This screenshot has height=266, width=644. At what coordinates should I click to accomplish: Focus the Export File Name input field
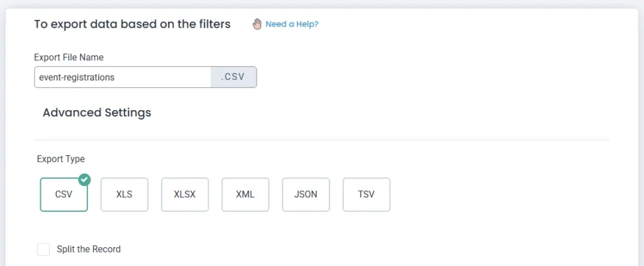click(123, 77)
